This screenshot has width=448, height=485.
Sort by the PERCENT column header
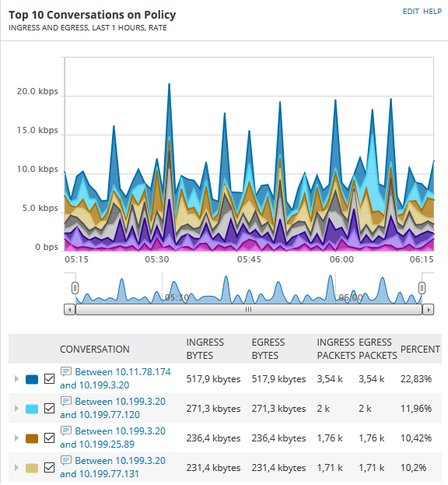(x=420, y=350)
